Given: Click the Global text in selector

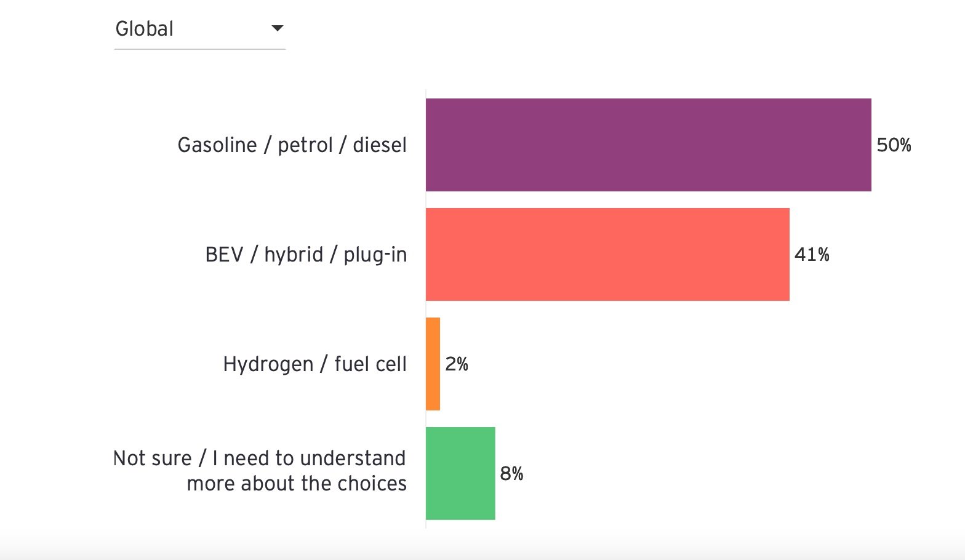Looking at the screenshot, I should pos(145,29).
